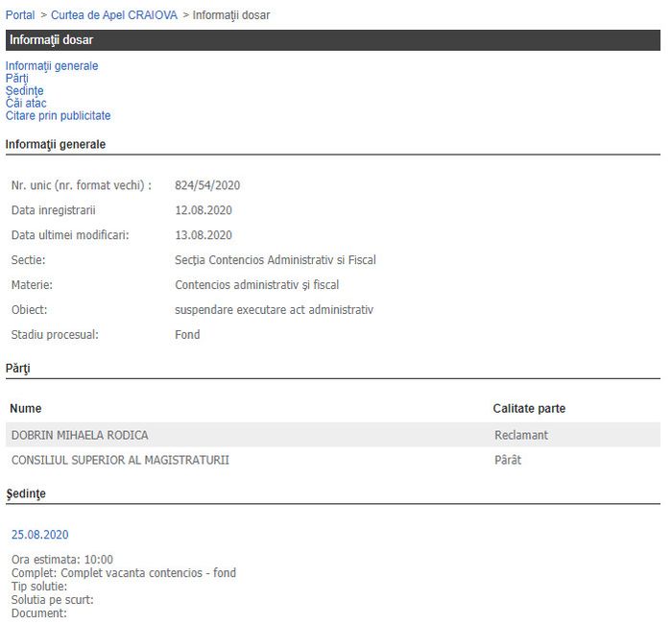
Task: Open Citare prin publicitate link
Action: coord(58,116)
